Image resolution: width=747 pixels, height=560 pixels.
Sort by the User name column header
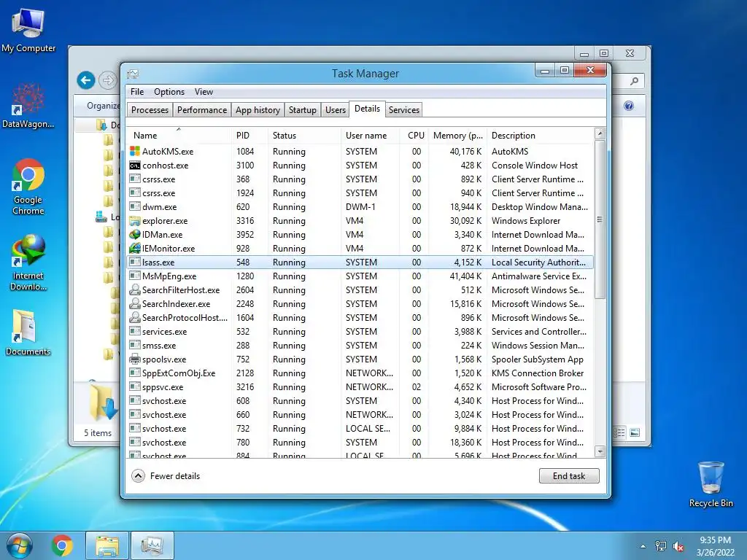coord(370,135)
